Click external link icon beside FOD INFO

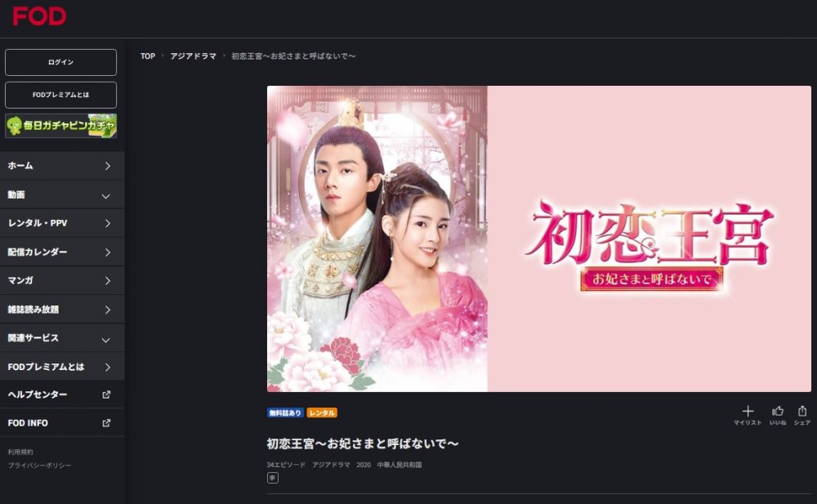(x=106, y=422)
